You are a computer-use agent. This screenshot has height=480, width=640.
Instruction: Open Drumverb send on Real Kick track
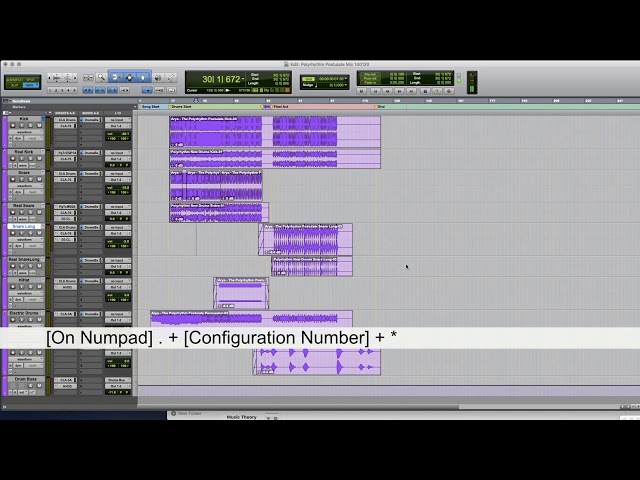pos(91,153)
